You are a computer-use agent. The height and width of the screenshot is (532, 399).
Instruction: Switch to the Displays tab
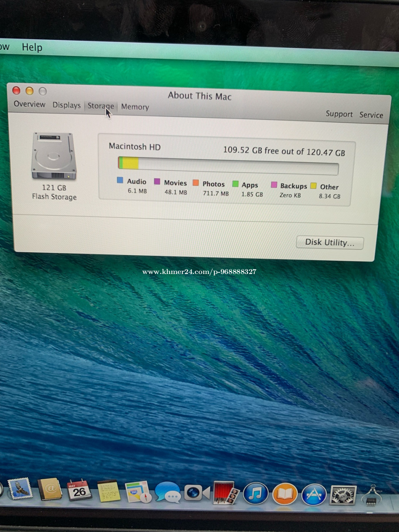tap(66, 105)
